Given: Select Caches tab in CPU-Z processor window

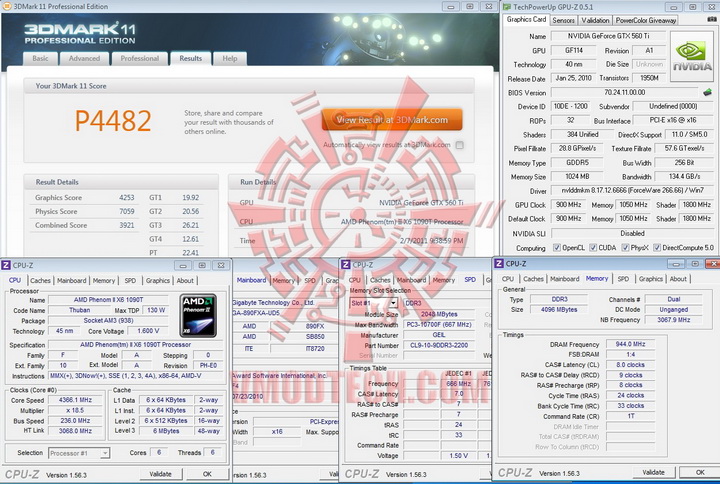Looking at the screenshot, I should point(40,281).
